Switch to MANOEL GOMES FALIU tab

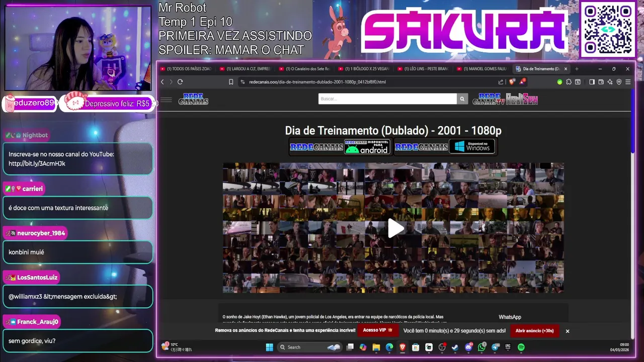[482, 69]
